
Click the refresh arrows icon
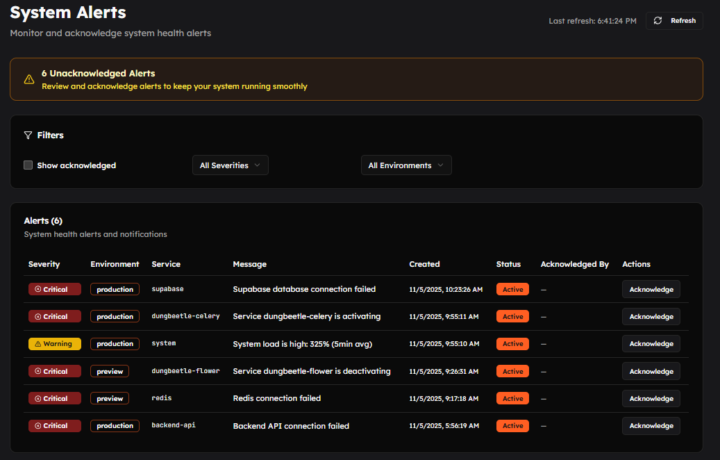click(658, 21)
